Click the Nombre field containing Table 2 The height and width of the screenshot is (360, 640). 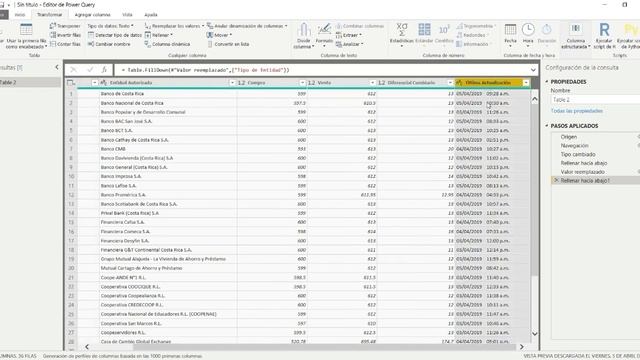coord(595,100)
